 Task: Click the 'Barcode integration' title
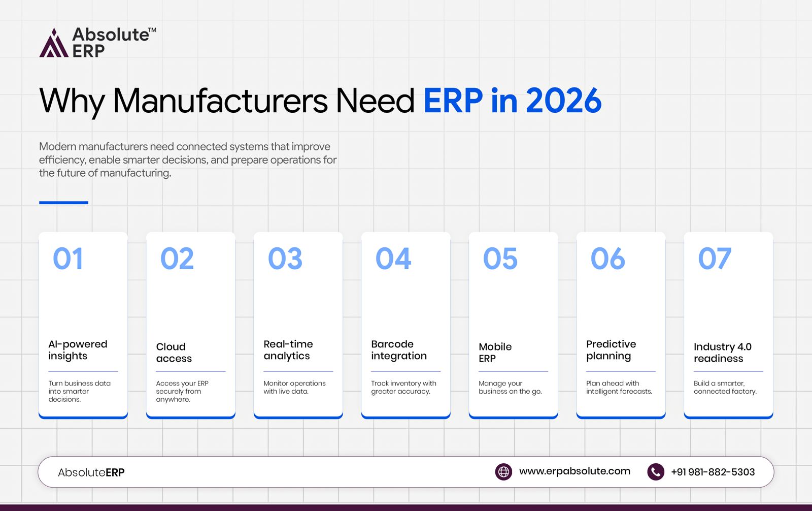pyautogui.click(x=399, y=350)
